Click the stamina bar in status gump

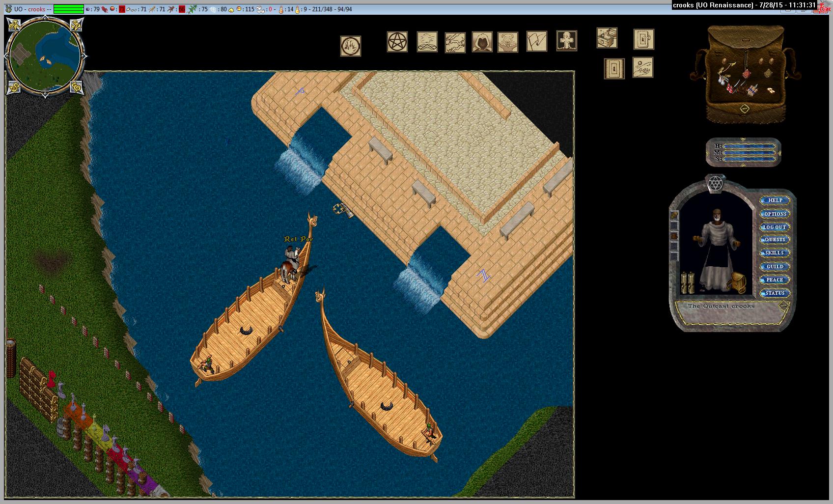750,159
